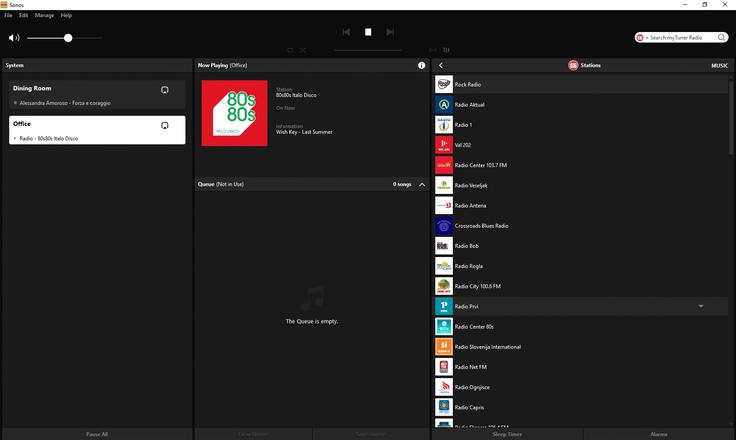Skip to previous track button
Viewport: 736px width, 440px height.
(346, 32)
